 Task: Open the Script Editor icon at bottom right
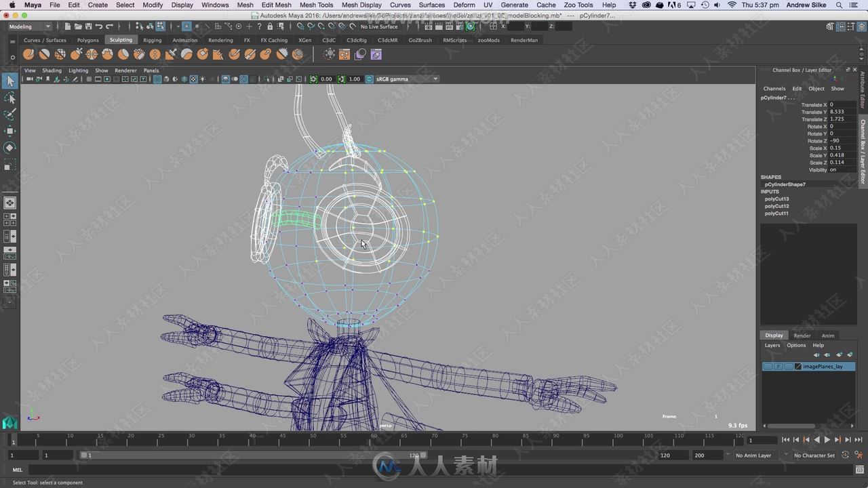[859, 470]
